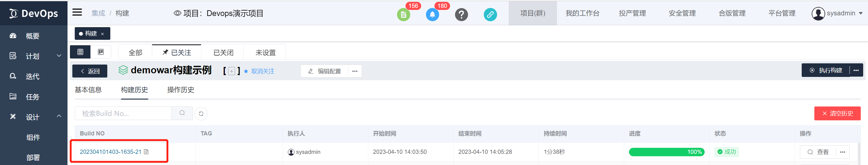Open 部署 in the sidebar
The height and width of the screenshot is (165, 868).
33,157
